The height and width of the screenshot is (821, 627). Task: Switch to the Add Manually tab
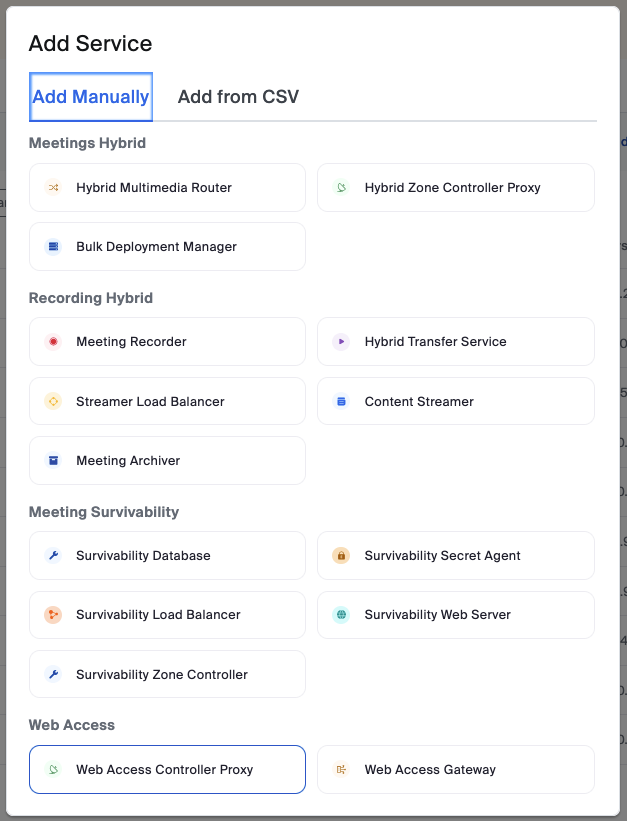[x=91, y=97]
